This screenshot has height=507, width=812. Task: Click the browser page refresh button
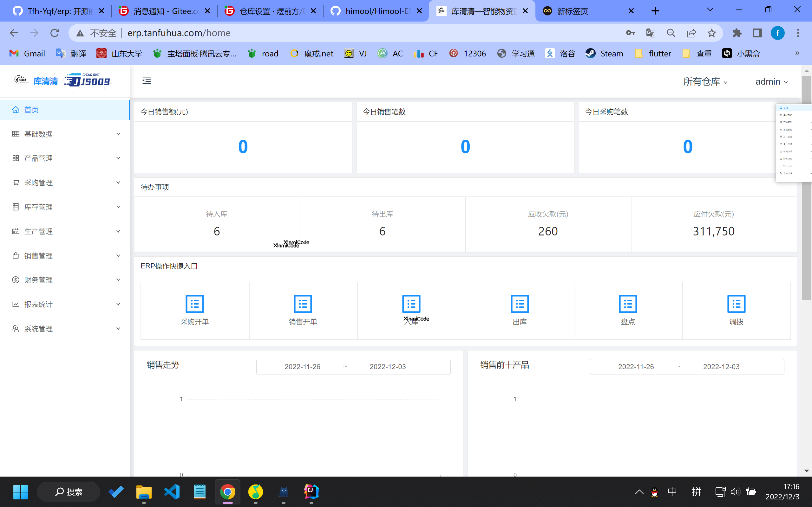point(54,33)
